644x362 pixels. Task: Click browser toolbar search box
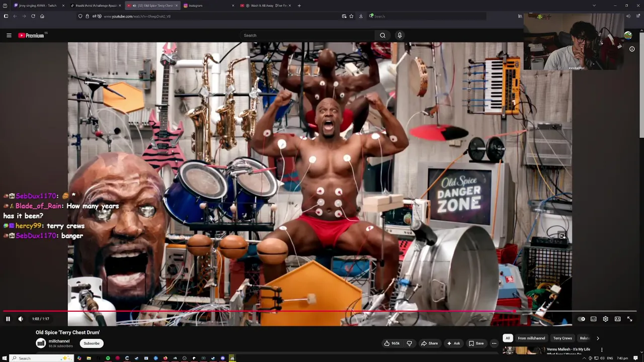pyautogui.click(x=427, y=16)
